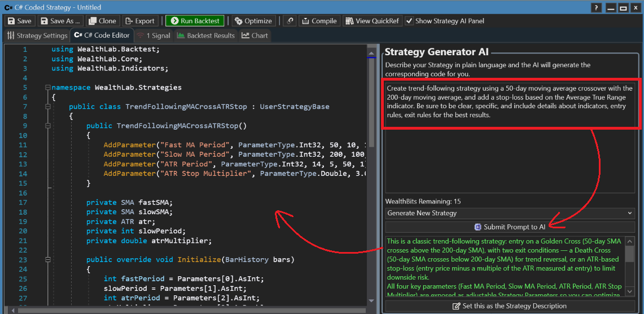644x314 pixels.
Task: Click inside the AI strategy prompt text box
Action: point(510,138)
